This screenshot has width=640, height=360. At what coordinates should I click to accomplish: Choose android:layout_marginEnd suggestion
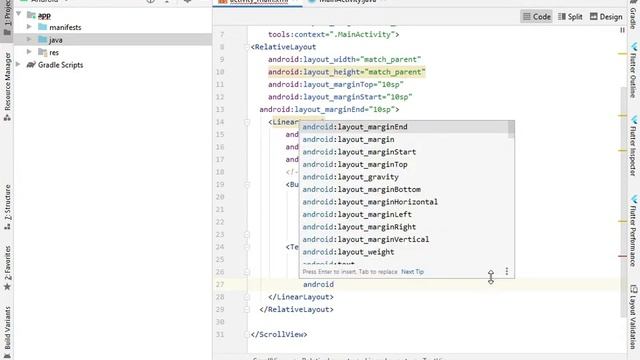pos(404,127)
